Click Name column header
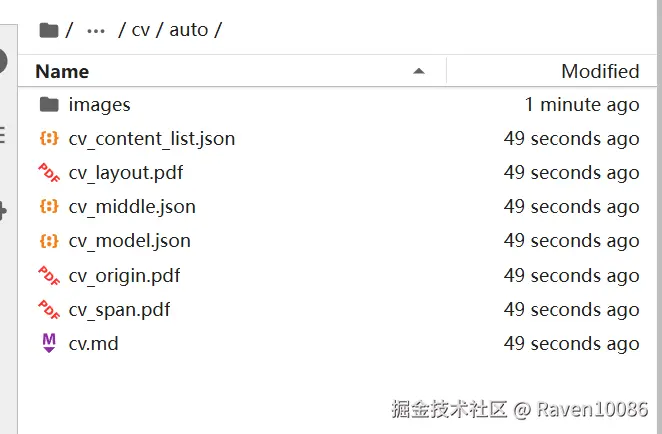 click(x=62, y=71)
